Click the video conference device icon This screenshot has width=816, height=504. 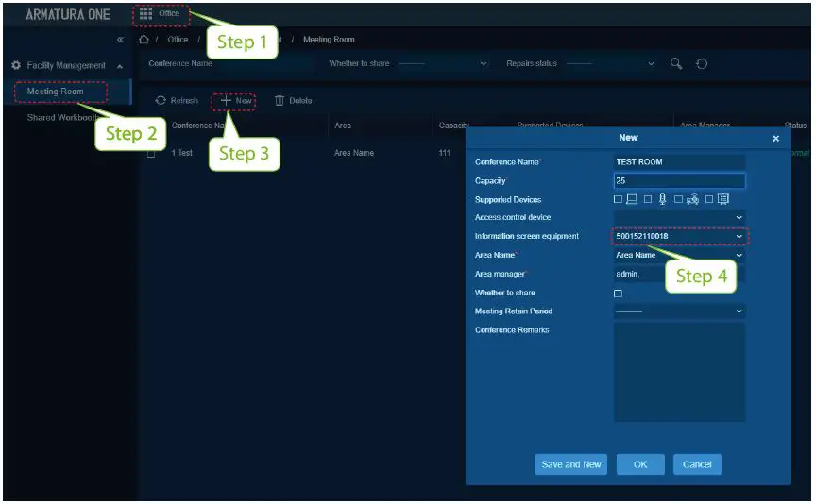pos(692,199)
